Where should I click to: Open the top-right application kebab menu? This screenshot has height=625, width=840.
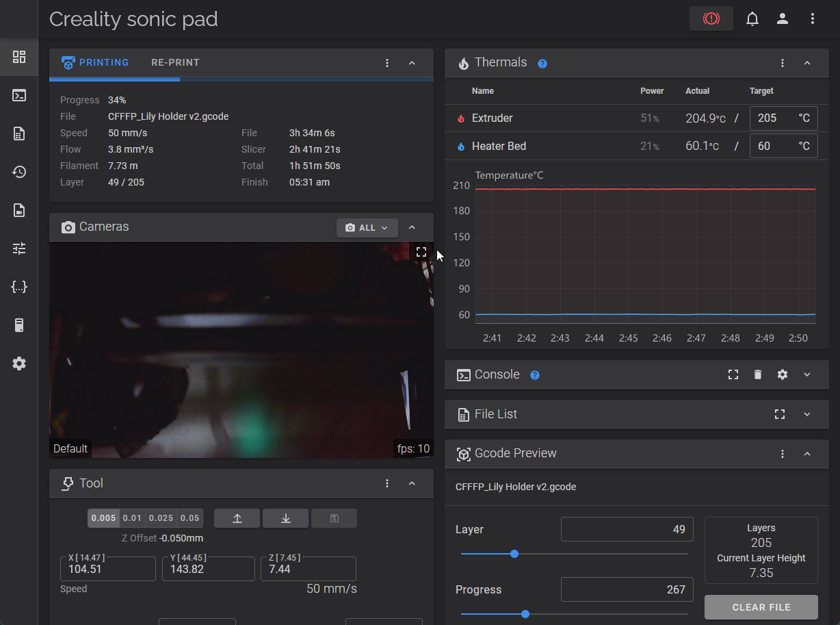click(x=813, y=18)
